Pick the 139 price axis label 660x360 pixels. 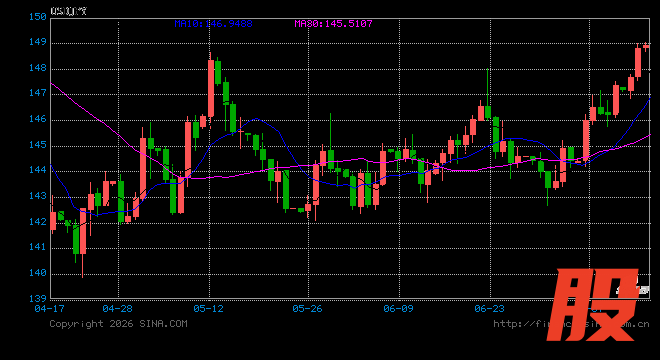(37, 299)
